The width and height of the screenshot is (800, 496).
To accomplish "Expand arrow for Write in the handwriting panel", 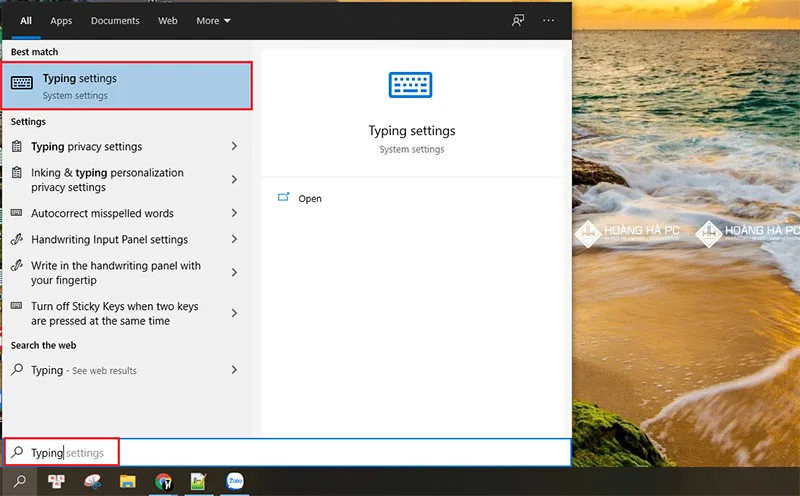I will click(x=234, y=272).
